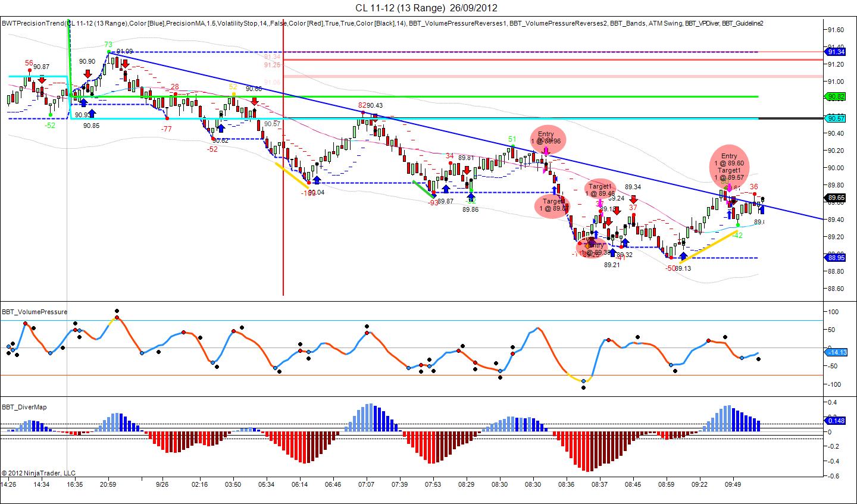Select the blue up arrow above the 89.04 label
This screenshot has height=504, width=857.
[x=317, y=180]
